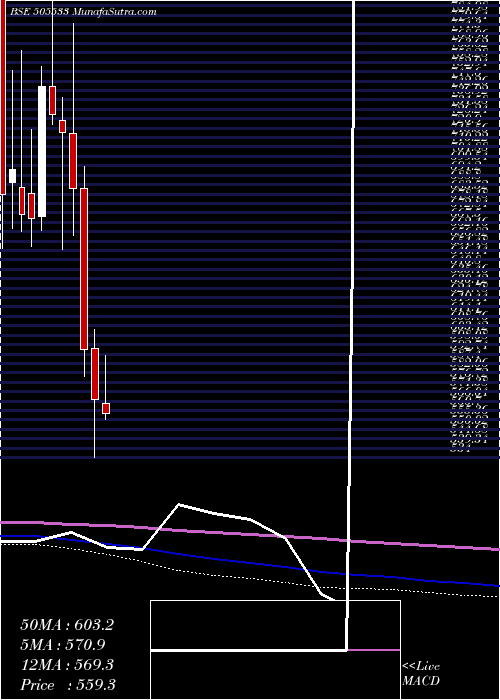Viewport: 500px width, 700px height.
Task: Click the <<Live MACD label
Action: point(421,674)
